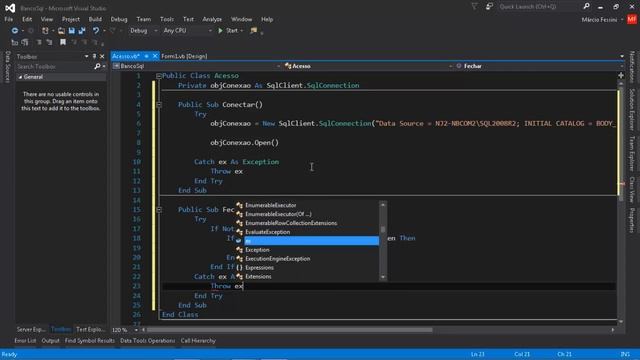
Task: Click the New Project toolbar icon
Action: tap(45, 31)
